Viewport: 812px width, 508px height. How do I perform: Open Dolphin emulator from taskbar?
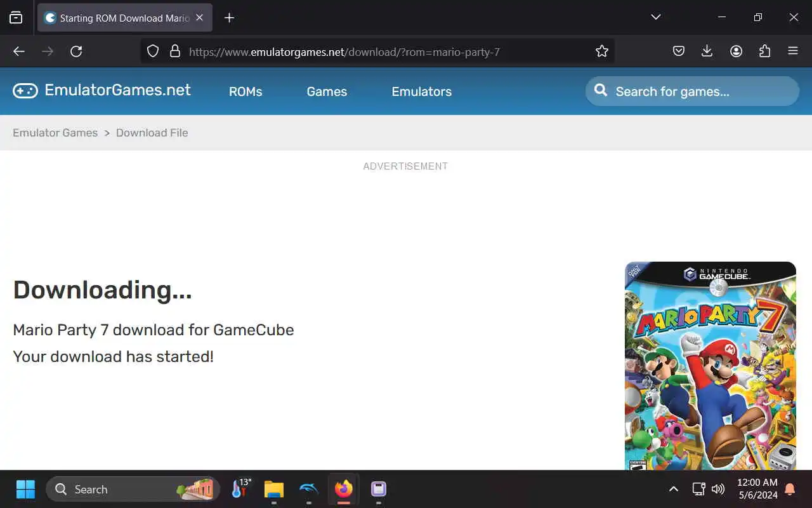coord(309,489)
